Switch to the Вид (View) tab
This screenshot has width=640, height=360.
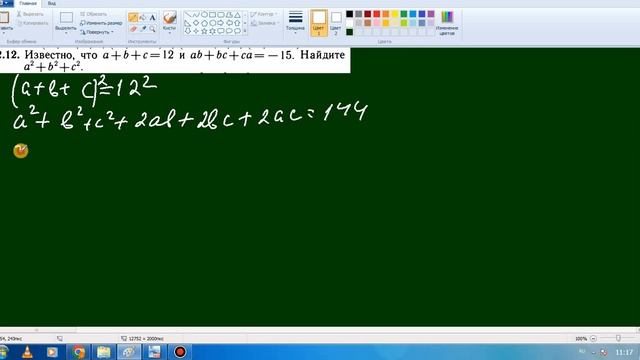[51, 3]
